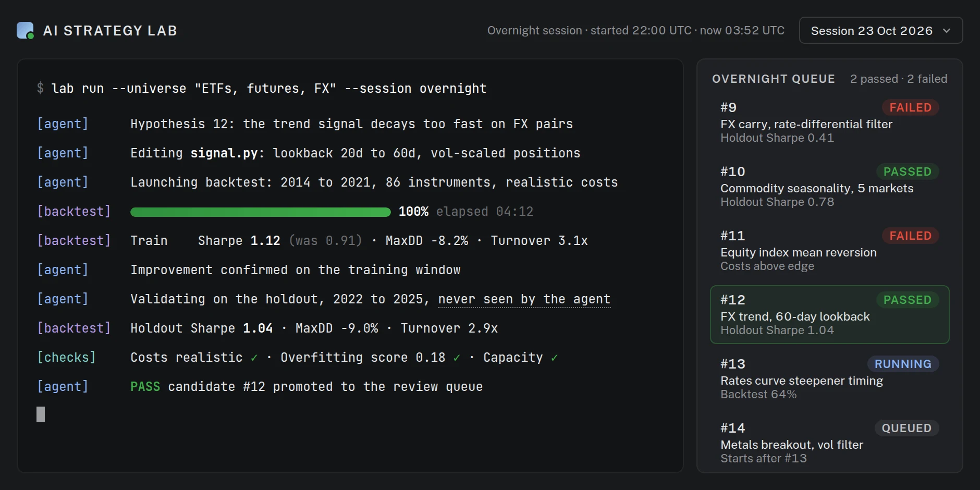Screen dimensions: 980x490
Task: Click the chevron arrow in session selector
Action: click(x=947, y=31)
